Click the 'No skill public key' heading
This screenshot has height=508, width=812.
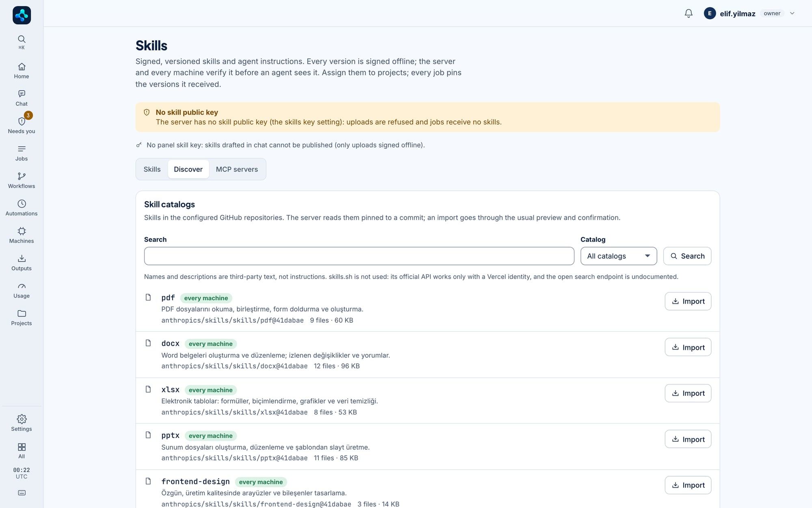(x=187, y=112)
